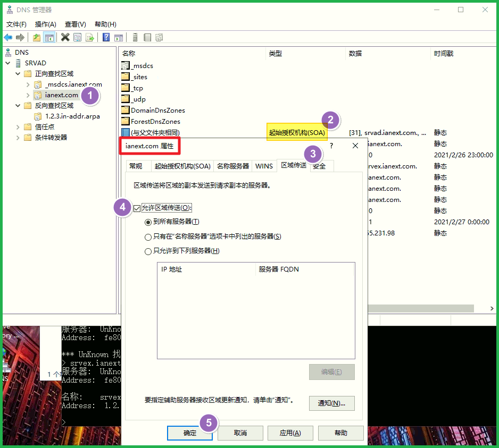The width and height of the screenshot is (499, 448).
Task: Open Properties via the toolbar properties icon
Action: [77, 38]
